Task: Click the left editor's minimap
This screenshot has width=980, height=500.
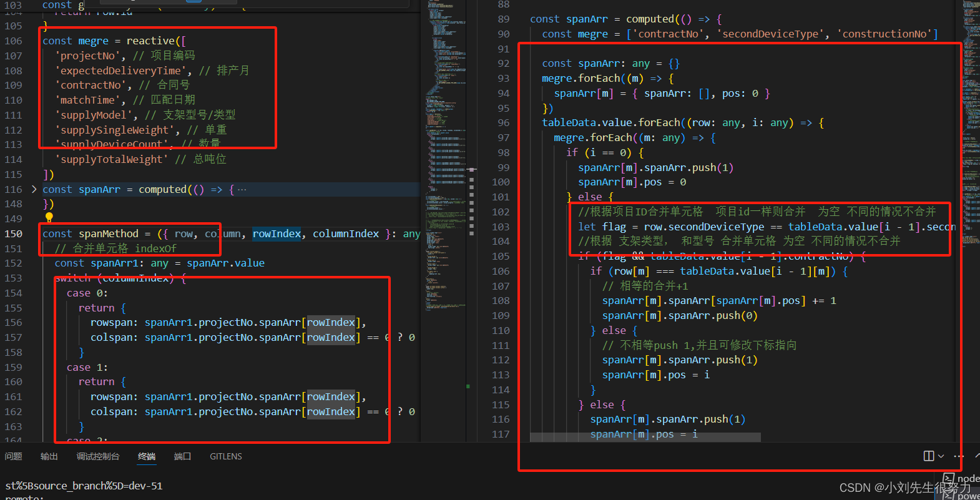Action: [x=446, y=156]
